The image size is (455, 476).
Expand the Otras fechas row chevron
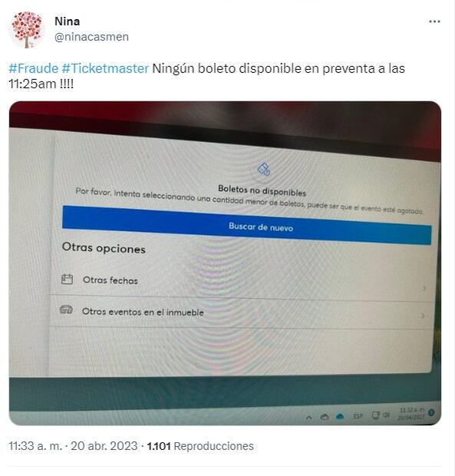(424, 288)
